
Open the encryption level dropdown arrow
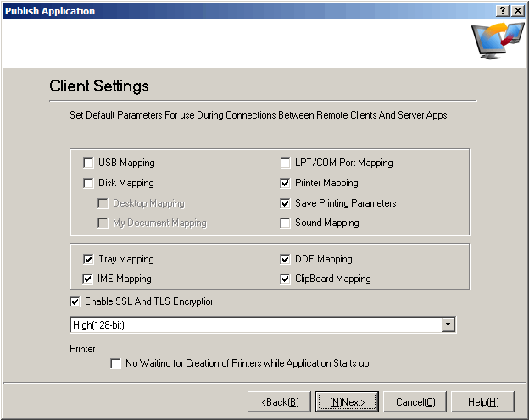point(448,325)
